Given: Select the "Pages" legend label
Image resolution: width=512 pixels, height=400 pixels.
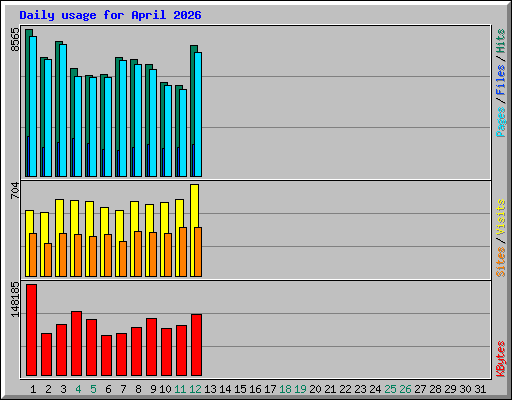Looking at the screenshot, I should (x=501, y=122).
